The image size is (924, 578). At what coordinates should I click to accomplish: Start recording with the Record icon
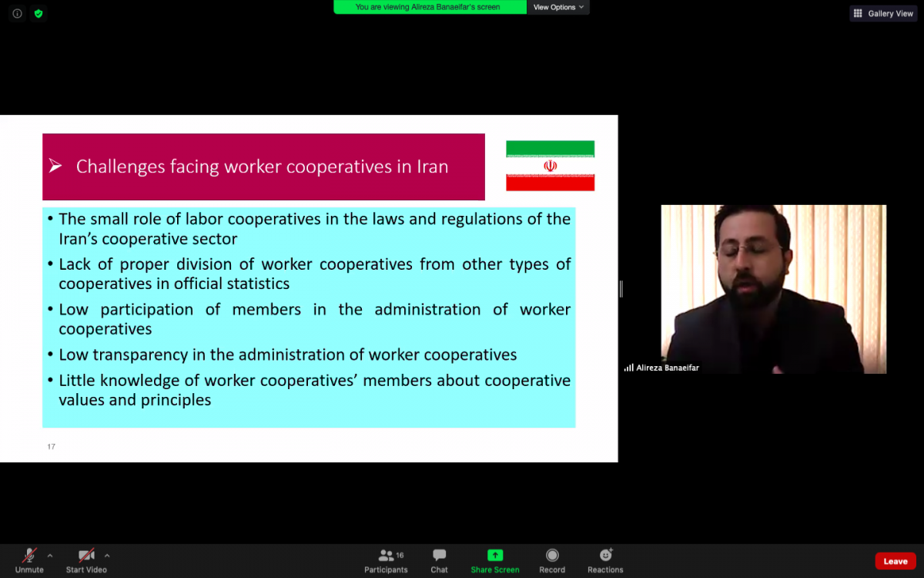pyautogui.click(x=552, y=555)
